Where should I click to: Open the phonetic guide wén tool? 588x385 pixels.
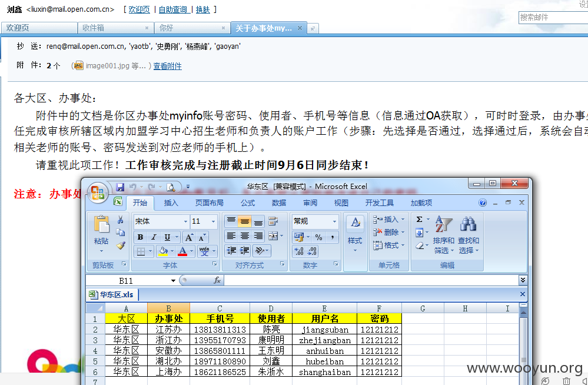[204, 251]
